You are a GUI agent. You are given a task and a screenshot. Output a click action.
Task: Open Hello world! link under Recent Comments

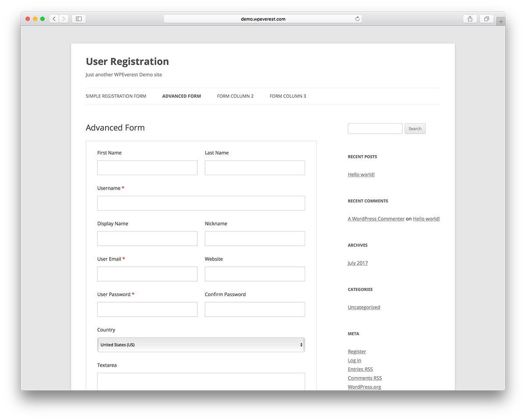(426, 219)
